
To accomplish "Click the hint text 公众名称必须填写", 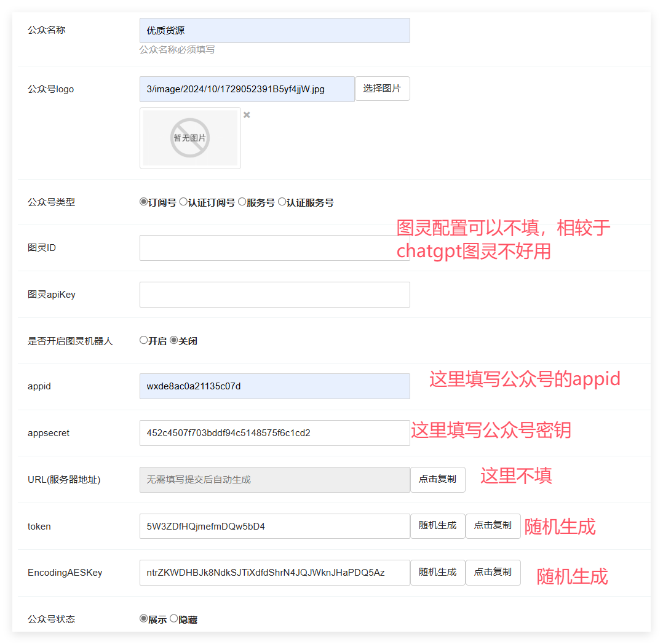I will pos(177,49).
